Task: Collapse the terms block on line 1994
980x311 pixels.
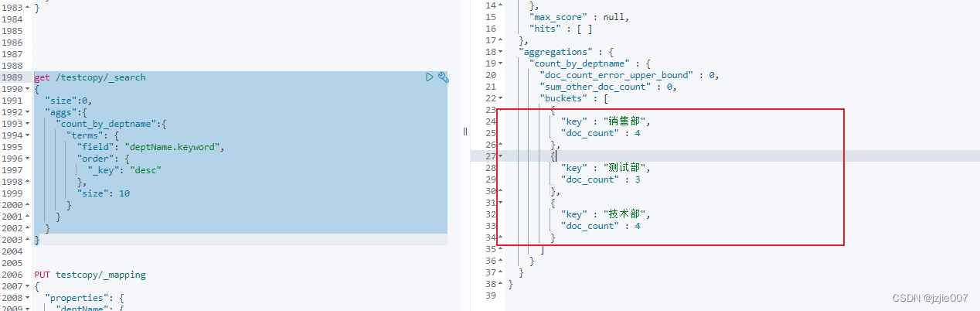Action: [29, 135]
